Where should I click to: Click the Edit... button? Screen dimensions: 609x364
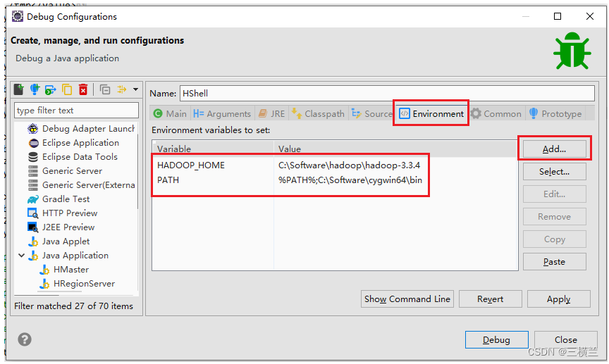click(554, 194)
